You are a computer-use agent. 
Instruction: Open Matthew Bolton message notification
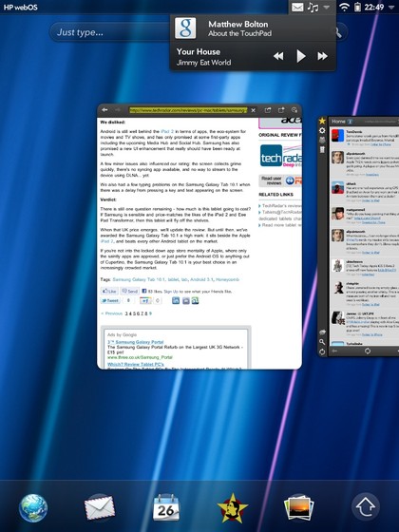pyautogui.click(x=253, y=28)
